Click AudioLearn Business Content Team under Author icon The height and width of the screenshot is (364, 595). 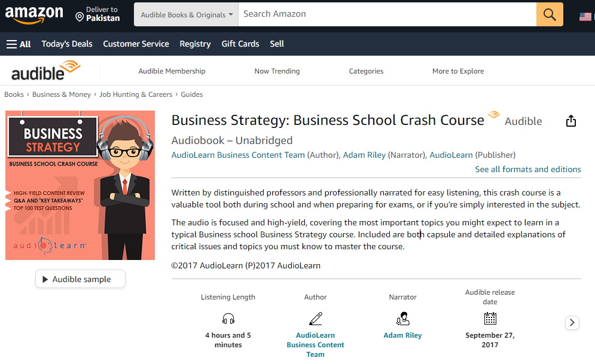(315, 345)
